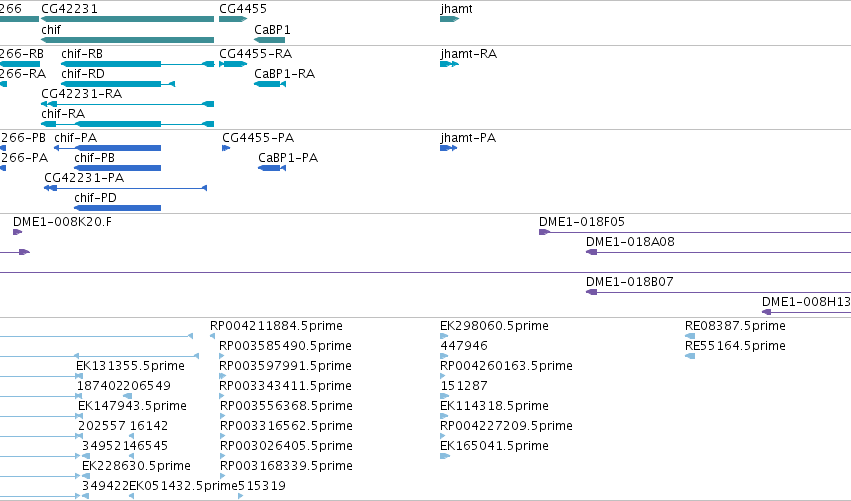
Task: Click the EK131355.5prime label
Action: pos(130,366)
